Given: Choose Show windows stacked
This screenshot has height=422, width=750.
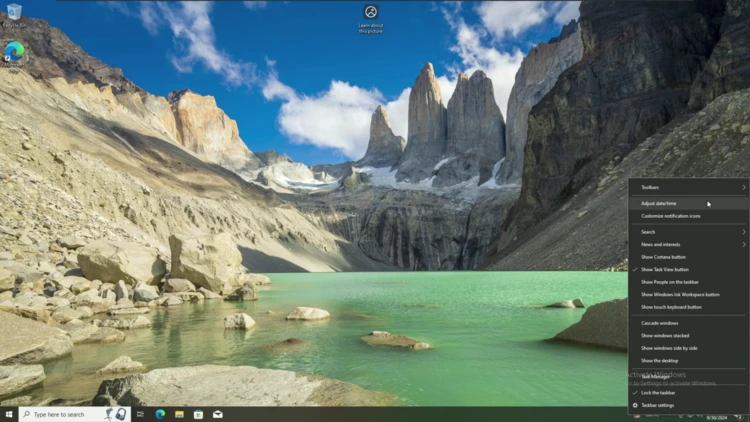Looking at the screenshot, I should pyautogui.click(x=688, y=335).
